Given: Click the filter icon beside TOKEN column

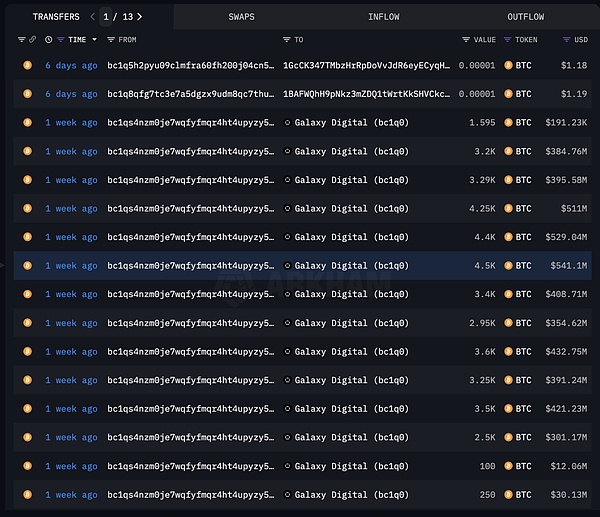Looking at the screenshot, I should (x=507, y=40).
